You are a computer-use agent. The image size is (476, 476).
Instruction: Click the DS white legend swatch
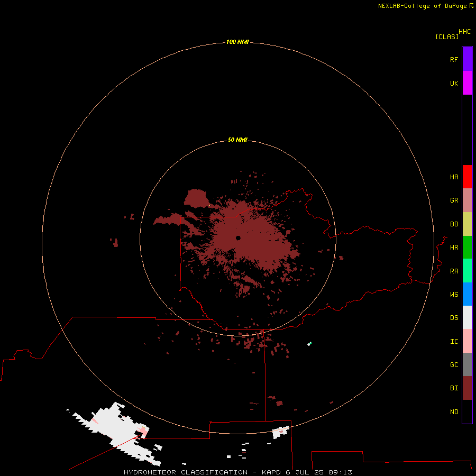coord(467,317)
